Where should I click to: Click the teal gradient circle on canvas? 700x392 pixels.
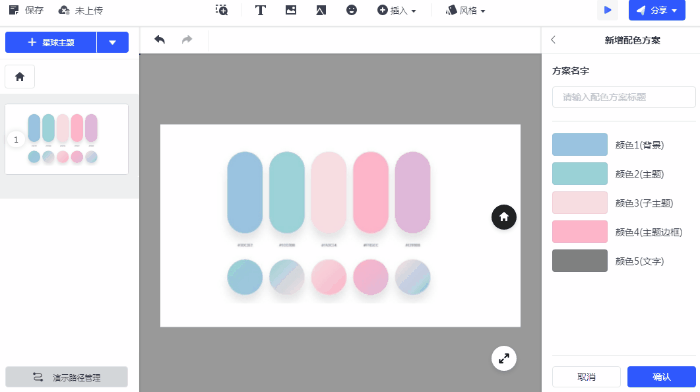click(x=245, y=277)
